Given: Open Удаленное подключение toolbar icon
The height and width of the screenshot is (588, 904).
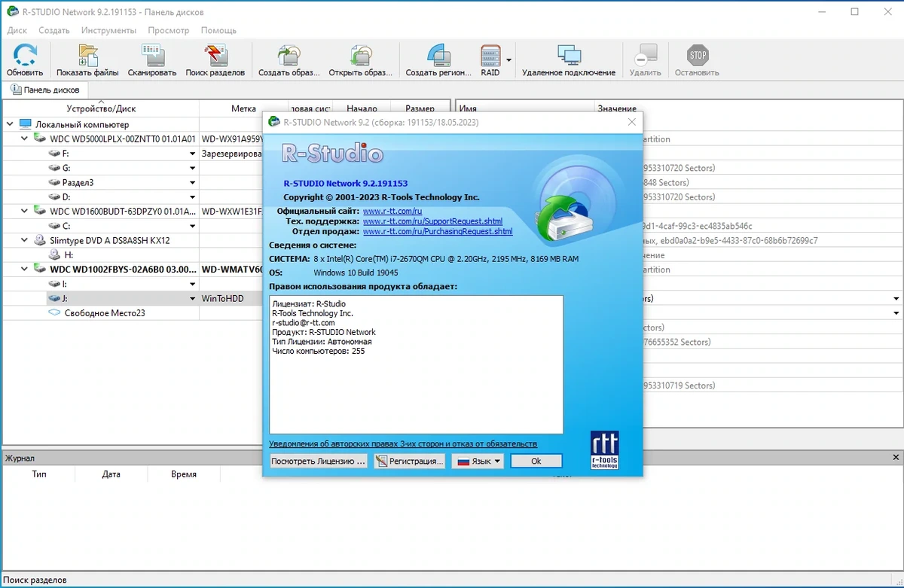Looking at the screenshot, I should click(569, 56).
